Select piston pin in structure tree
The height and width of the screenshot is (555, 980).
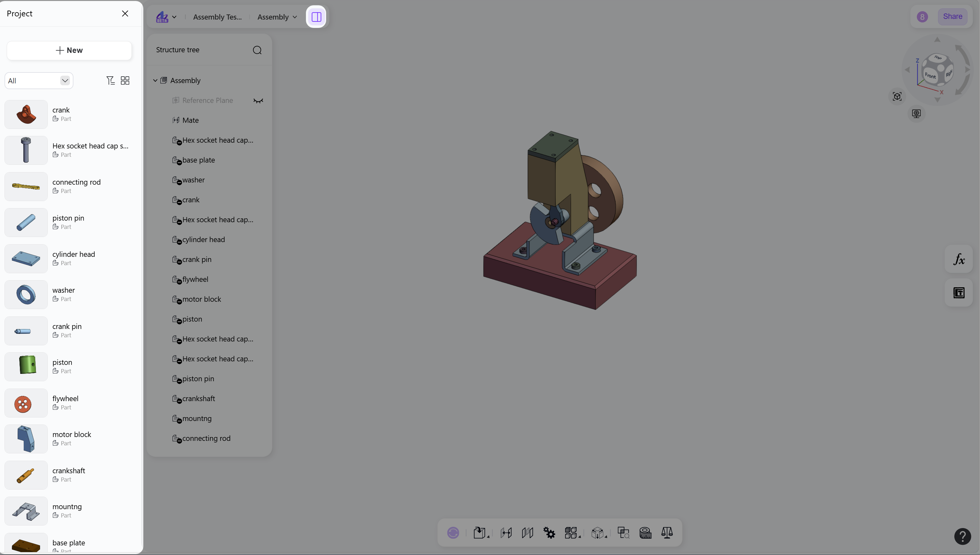(x=198, y=379)
